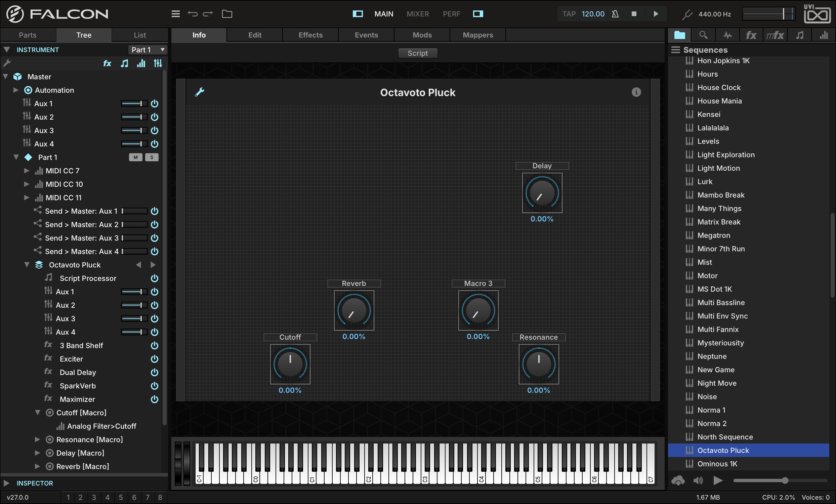Open the mfx browser tab
The image size is (836, 504).
pos(775,35)
